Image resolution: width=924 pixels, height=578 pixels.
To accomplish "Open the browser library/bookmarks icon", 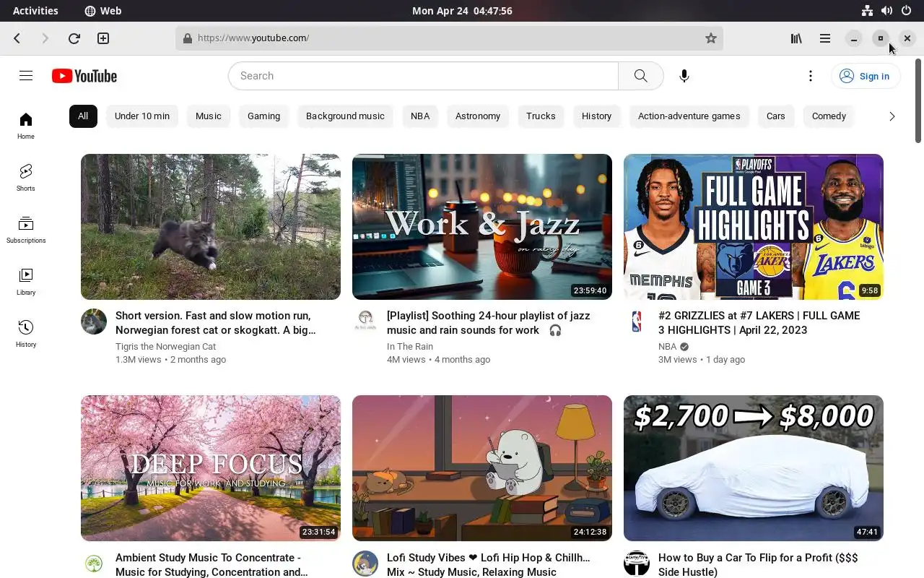I will [796, 38].
